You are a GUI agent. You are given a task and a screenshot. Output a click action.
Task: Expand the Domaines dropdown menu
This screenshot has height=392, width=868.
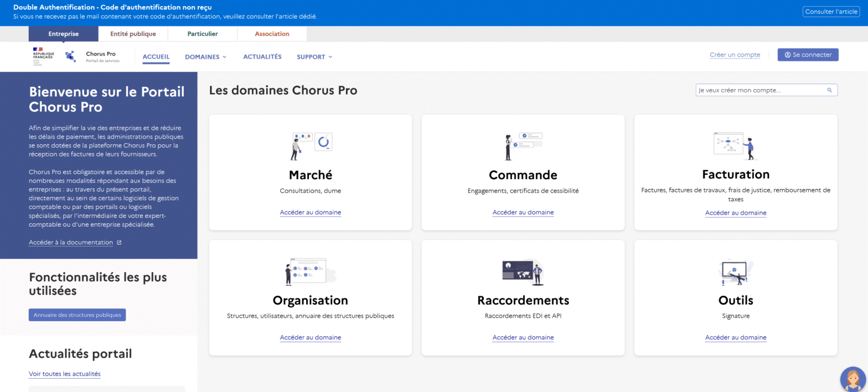tap(205, 57)
